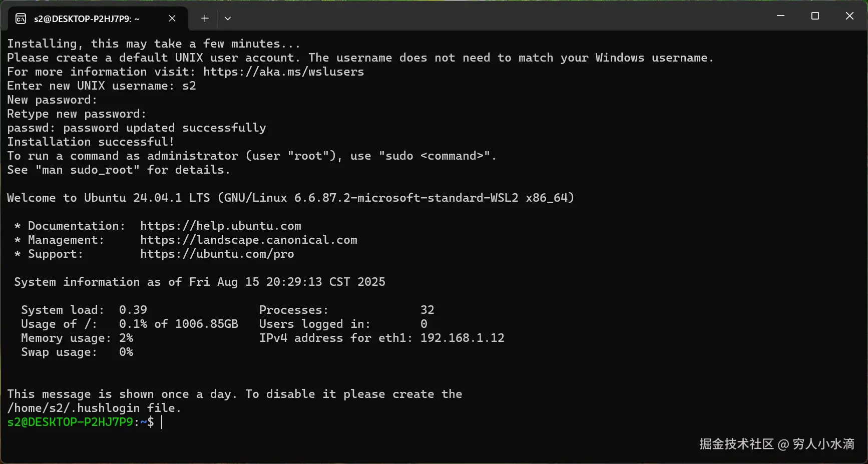Image resolution: width=868 pixels, height=464 pixels.
Task: Click the Welcome to Ubuntu 24.04.1 LTS line
Action: [x=290, y=198]
